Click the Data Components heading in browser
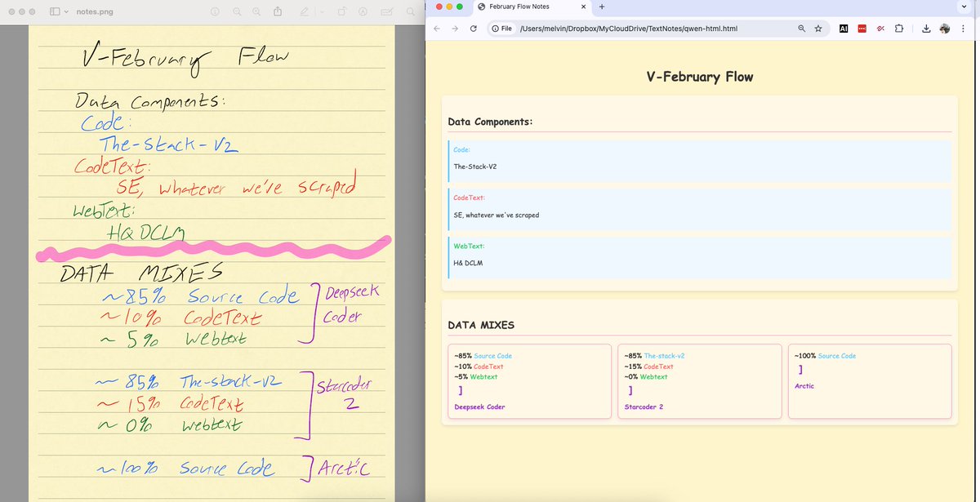 490,122
